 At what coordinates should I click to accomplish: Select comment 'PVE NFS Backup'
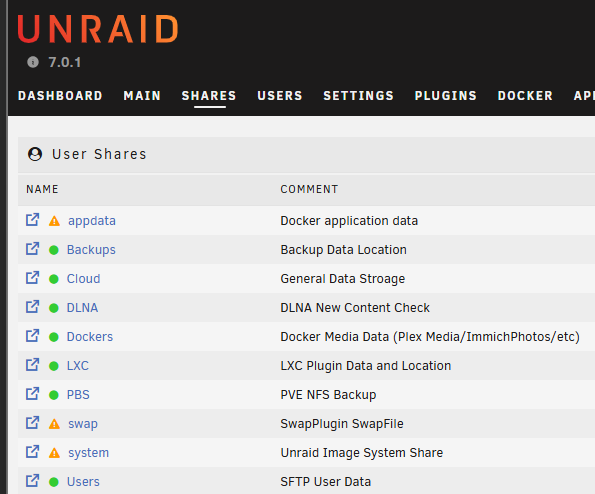coord(328,395)
